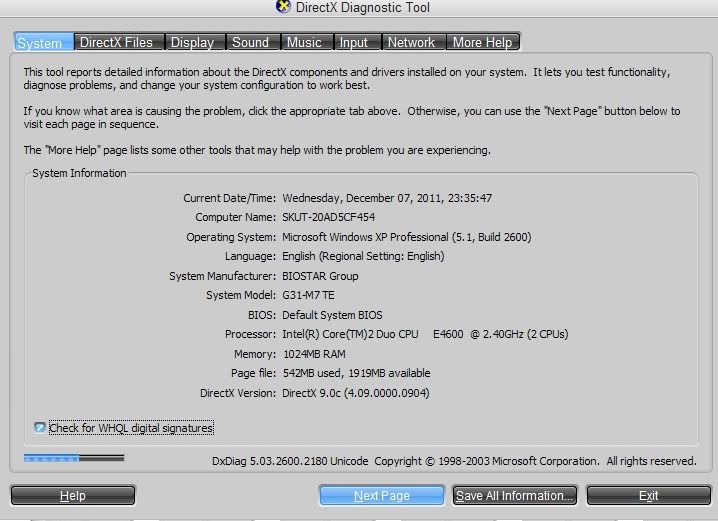Click the Exit button
Viewport: 718px width, 521px height.
click(648, 495)
